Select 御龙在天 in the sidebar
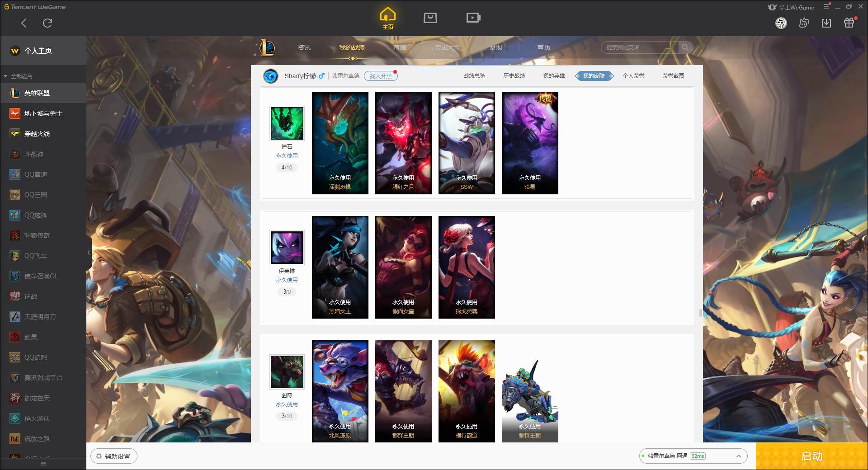This screenshot has width=868, height=470. [x=43, y=398]
